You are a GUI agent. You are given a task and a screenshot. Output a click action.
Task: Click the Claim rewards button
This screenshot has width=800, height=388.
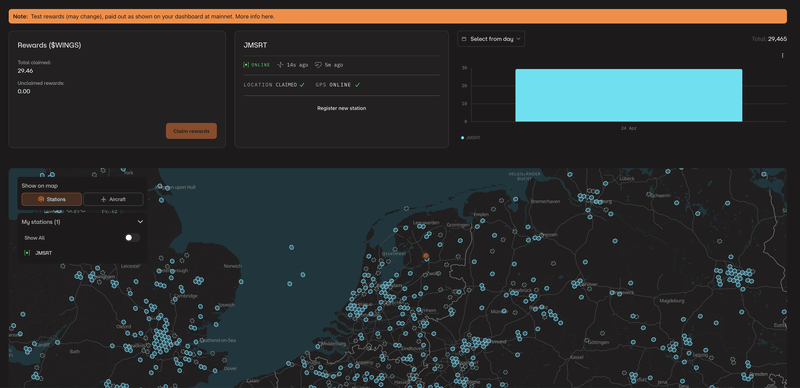pos(191,131)
